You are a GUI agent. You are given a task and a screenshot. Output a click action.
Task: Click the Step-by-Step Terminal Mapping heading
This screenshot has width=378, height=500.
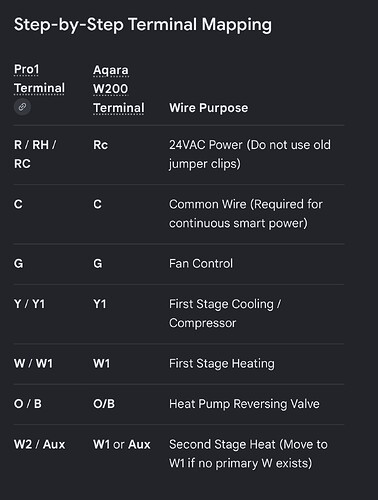(x=143, y=25)
